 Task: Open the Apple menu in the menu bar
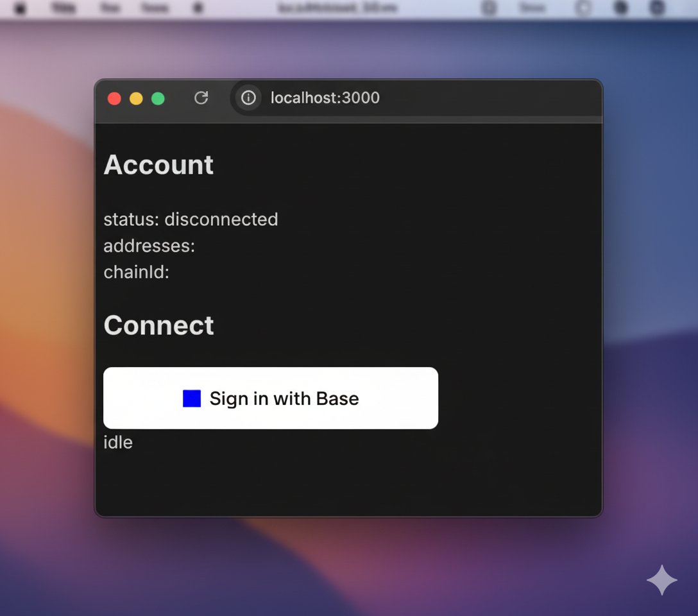click(20, 8)
